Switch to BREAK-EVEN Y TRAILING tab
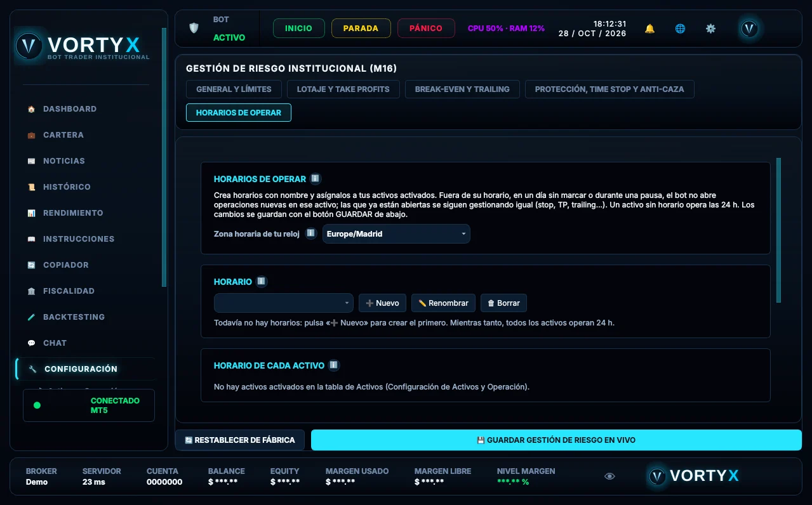The image size is (812, 505). pos(462,89)
